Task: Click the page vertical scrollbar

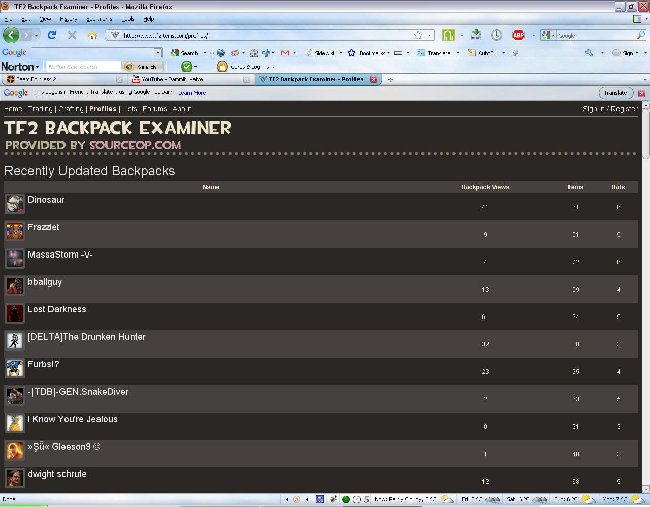Action: click(645, 296)
